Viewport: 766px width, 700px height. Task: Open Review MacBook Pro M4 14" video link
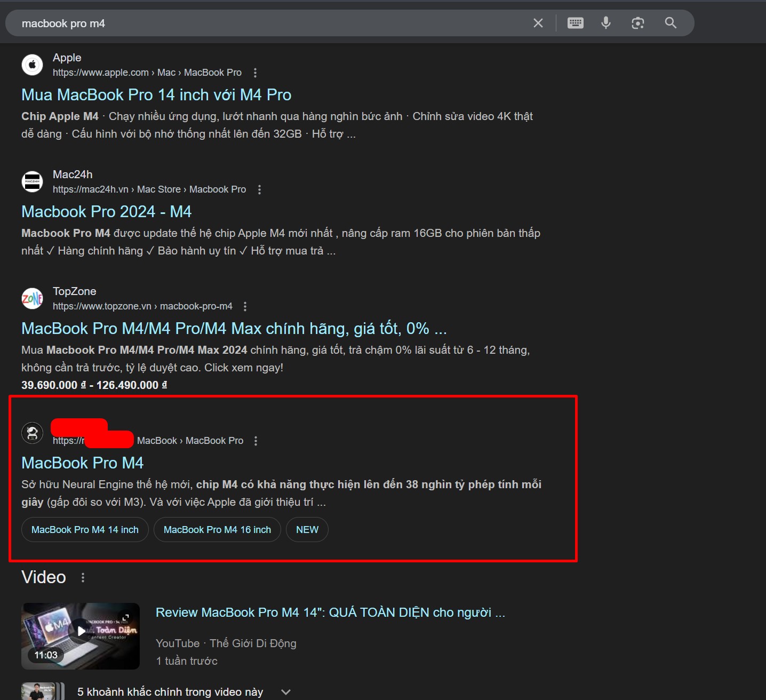[330, 612]
